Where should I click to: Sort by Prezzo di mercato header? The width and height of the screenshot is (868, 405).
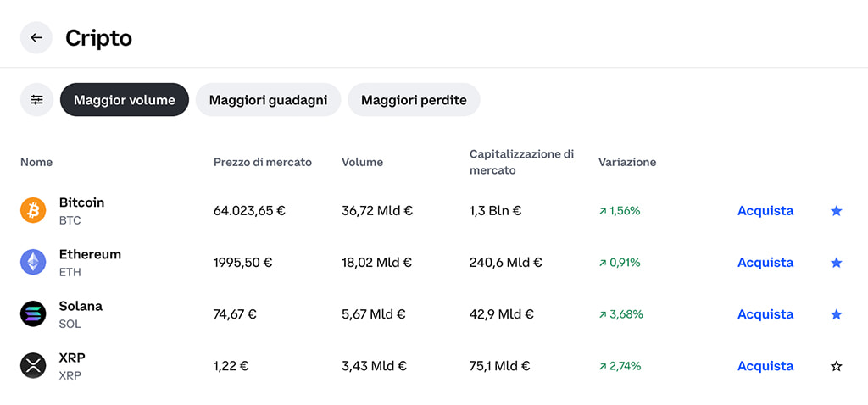pos(263,162)
